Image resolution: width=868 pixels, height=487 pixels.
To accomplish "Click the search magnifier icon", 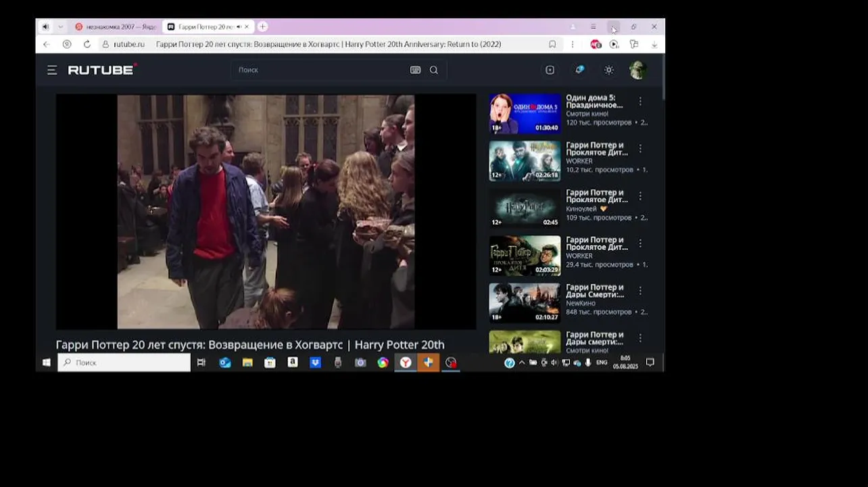I will (434, 70).
